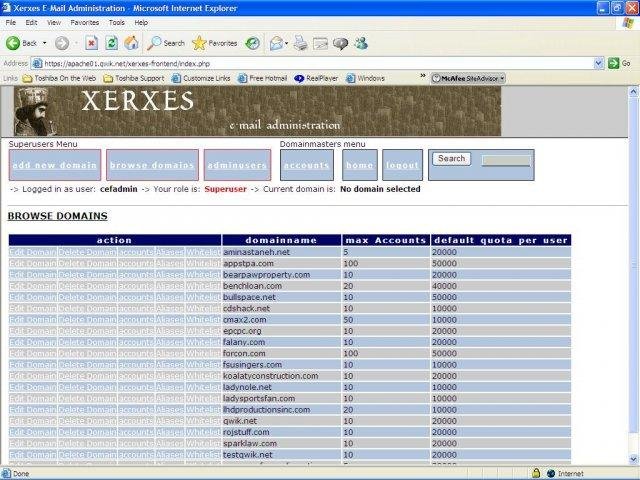Open the Edit menu
640x480 pixels.
31,22
